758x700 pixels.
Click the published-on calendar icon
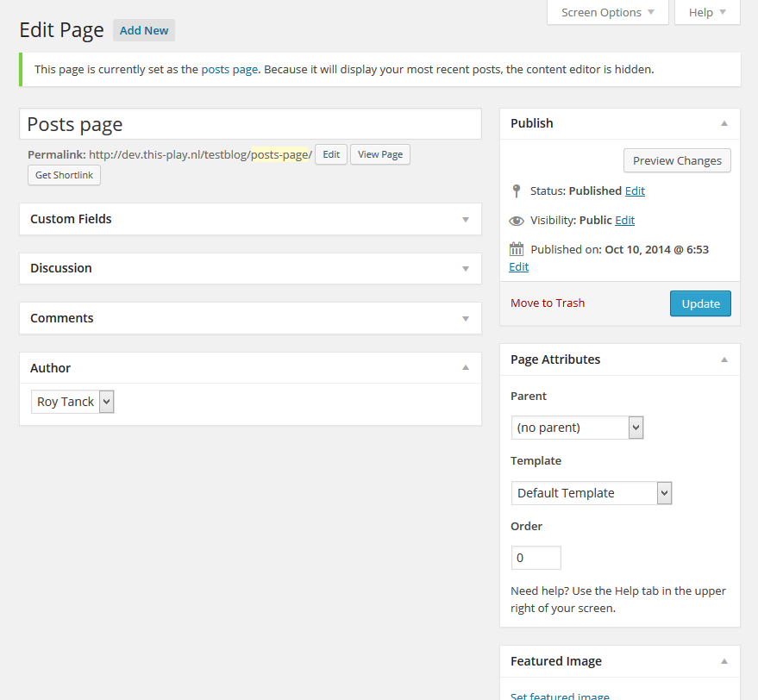[x=517, y=249]
